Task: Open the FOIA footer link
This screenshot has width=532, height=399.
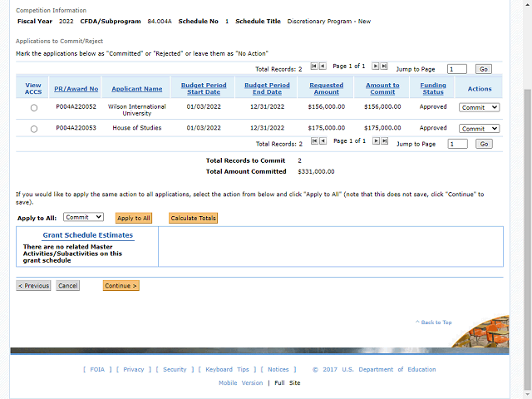Action: 97,369
